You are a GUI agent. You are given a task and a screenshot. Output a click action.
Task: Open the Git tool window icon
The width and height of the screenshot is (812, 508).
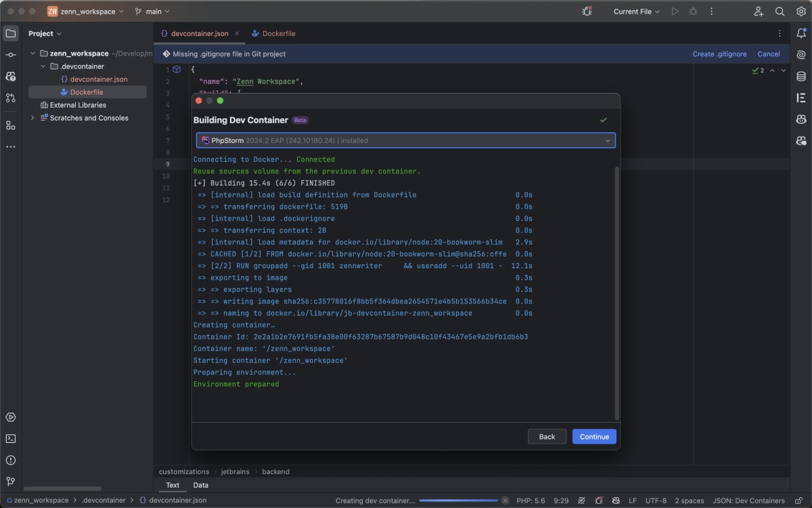click(x=11, y=482)
